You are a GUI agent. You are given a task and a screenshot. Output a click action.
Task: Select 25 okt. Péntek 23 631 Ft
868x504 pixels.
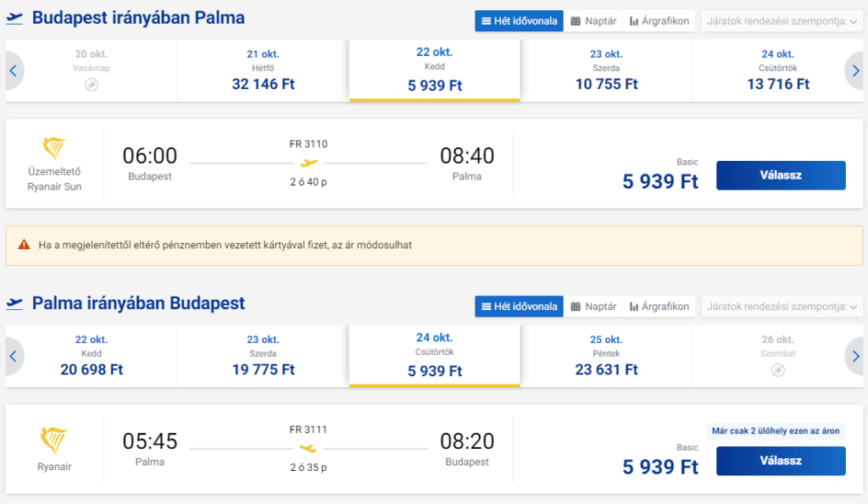[606, 356]
